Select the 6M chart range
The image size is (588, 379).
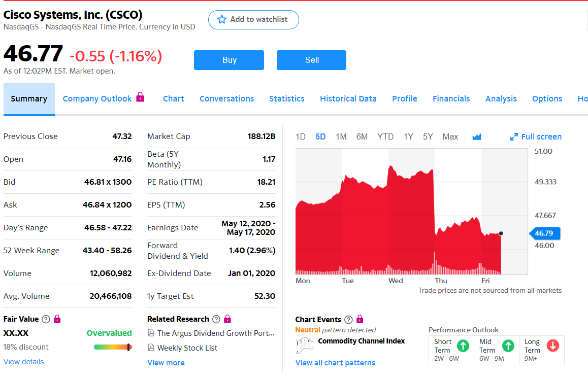[362, 137]
